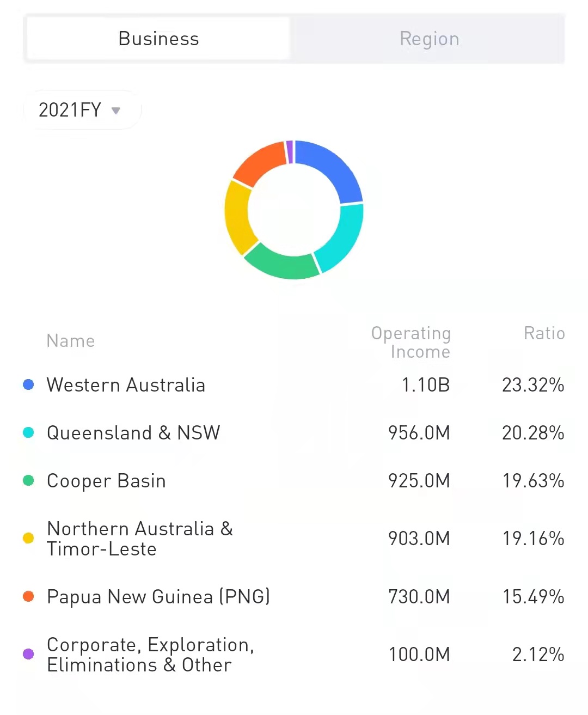Viewport: 588px width, 715px height.
Task: Click the orange dot beside Papua New Guinea
Action: coord(28,597)
